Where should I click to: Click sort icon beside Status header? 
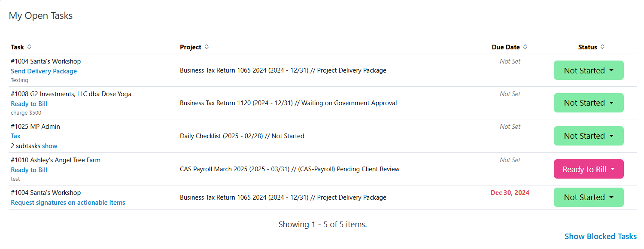click(x=602, y=47)
